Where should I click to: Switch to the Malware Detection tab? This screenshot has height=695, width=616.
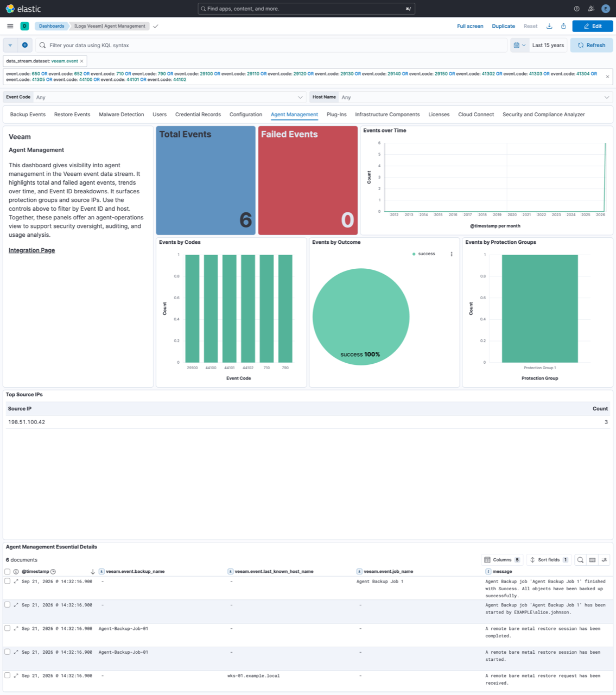pos(122,115)
